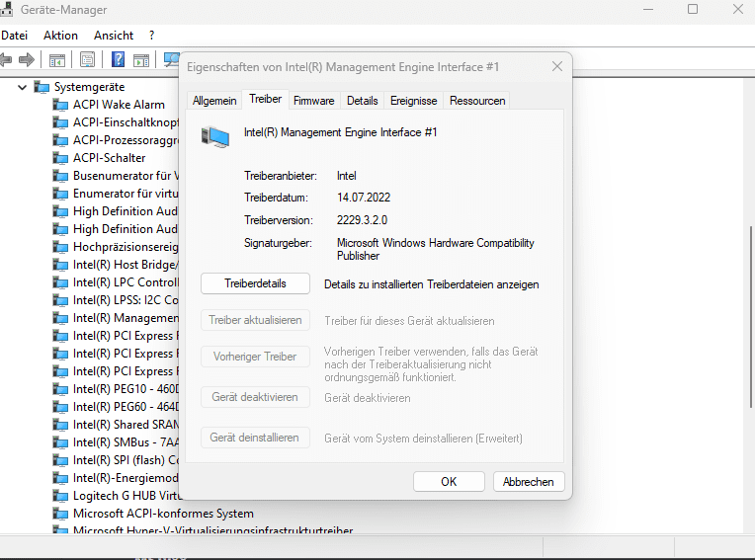Open the Ressourcen tab
The image size is (755, 560).
[477, 101]
